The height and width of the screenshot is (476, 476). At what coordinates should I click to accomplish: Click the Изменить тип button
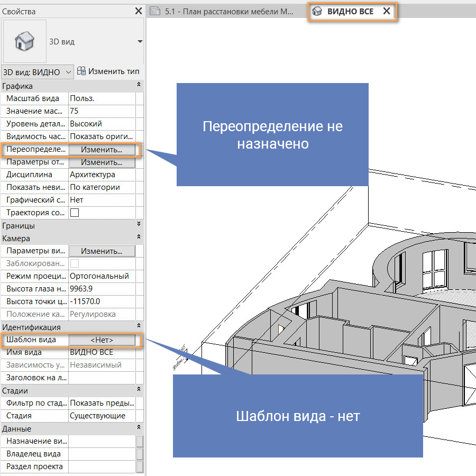coord(108,71)
